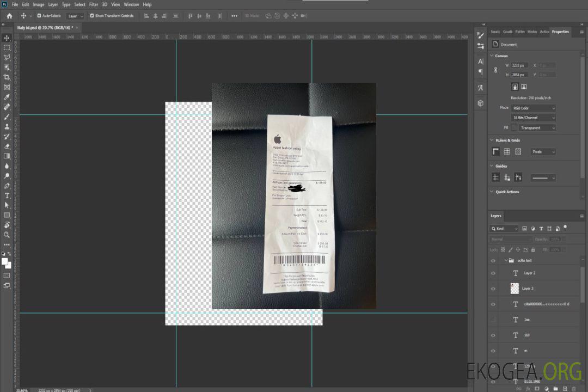The width and height of the screenshot is (588, 392).
Task: Open the RGB Color mode dropdown
Action: point(534,108)
